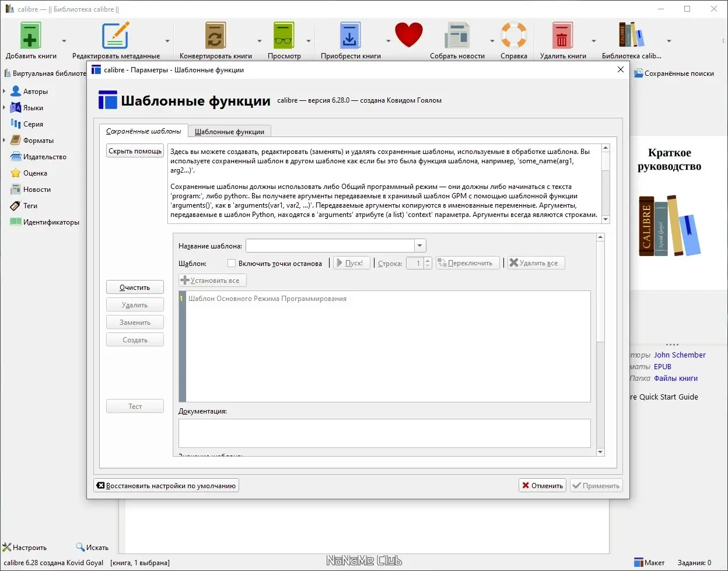Click Restore default settings button
This screenshot has width=728, height=571.
pos(166,485)
